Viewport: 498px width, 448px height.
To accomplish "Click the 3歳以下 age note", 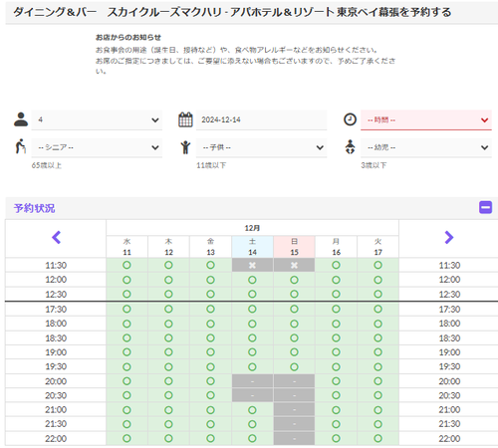I will (x=373, y=165).
